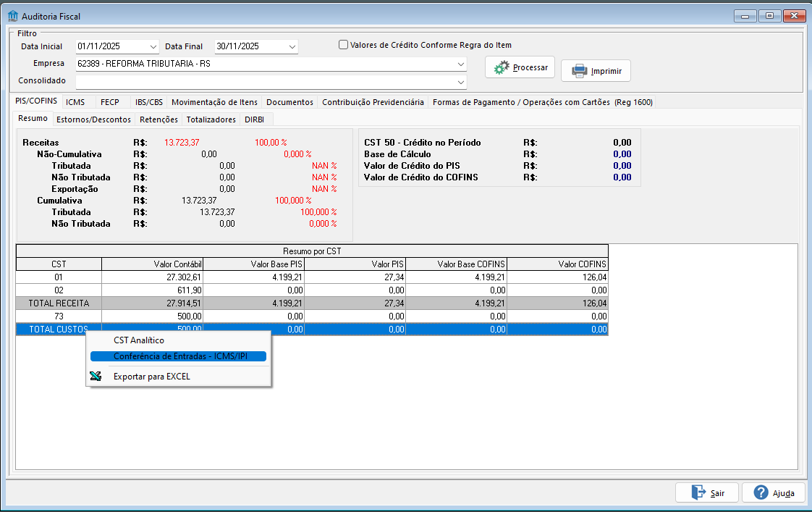Click the Auditoria Fiscal title bar icon
Image resolution: width=812 pixels, height=512 pixels.
coord(12,16)
